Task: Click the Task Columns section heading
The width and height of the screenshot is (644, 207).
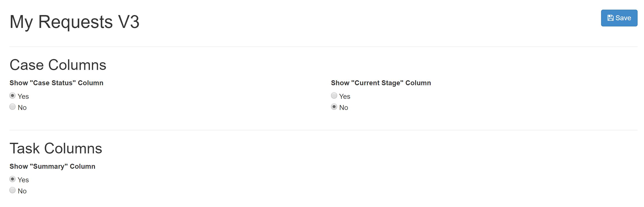Action: point(56,148)
